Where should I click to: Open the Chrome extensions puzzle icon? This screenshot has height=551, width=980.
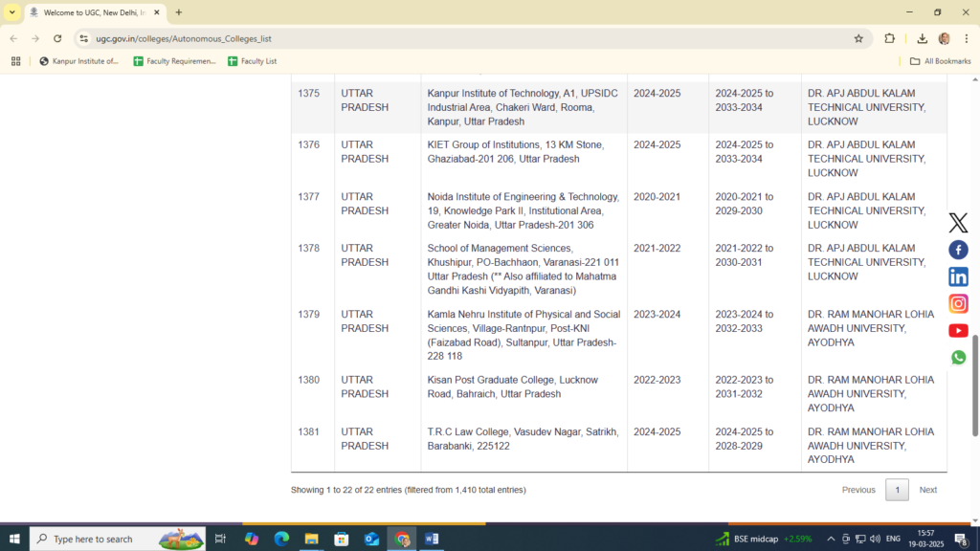point(889,38)
